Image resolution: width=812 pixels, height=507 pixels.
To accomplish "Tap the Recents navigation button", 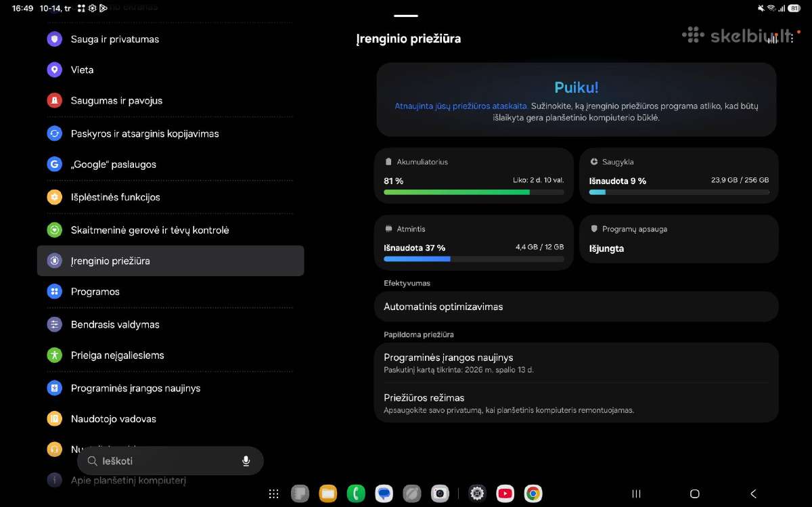I will coord(635,494).
